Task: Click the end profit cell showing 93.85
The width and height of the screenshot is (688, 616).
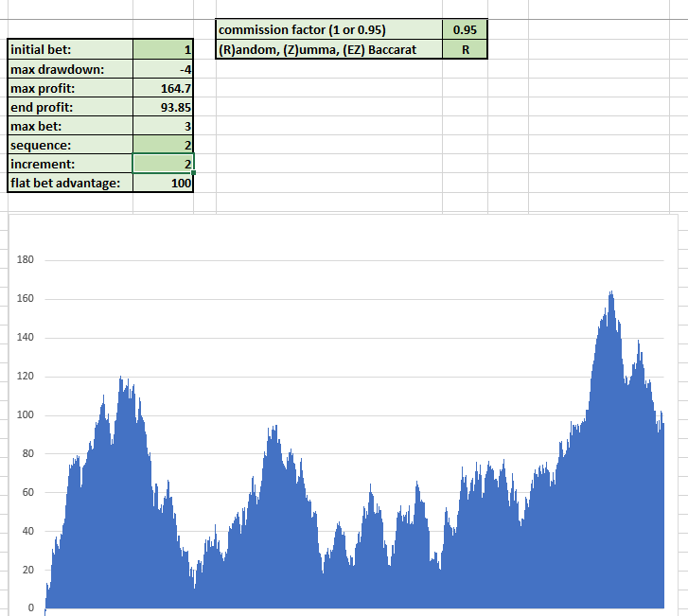Action: click(164, 107)
